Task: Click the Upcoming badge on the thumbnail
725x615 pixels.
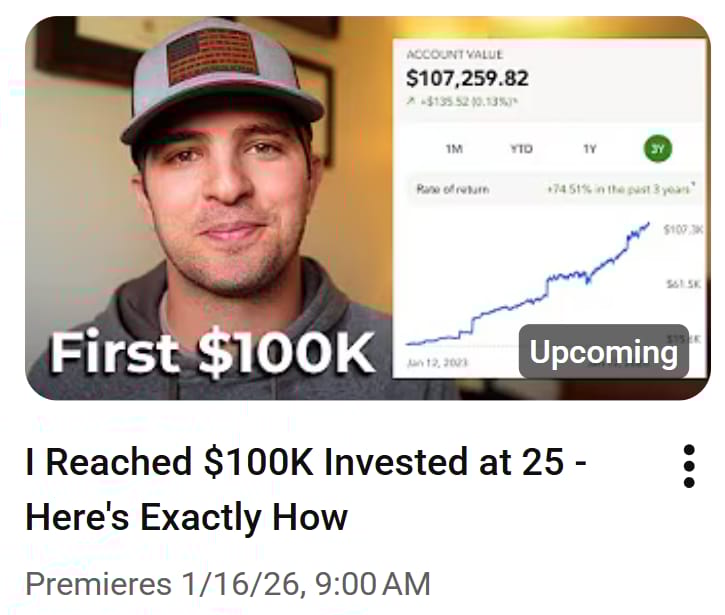Action: 604,352
